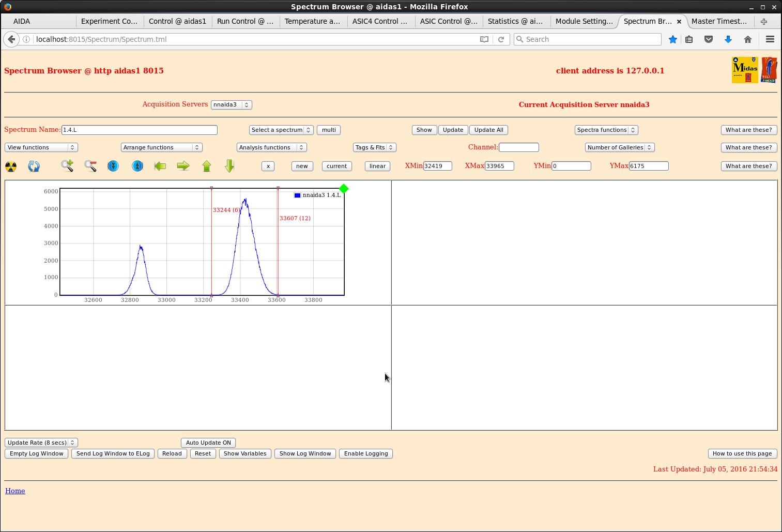
Task: Click the Show button
Action: (x=424, y=130)
